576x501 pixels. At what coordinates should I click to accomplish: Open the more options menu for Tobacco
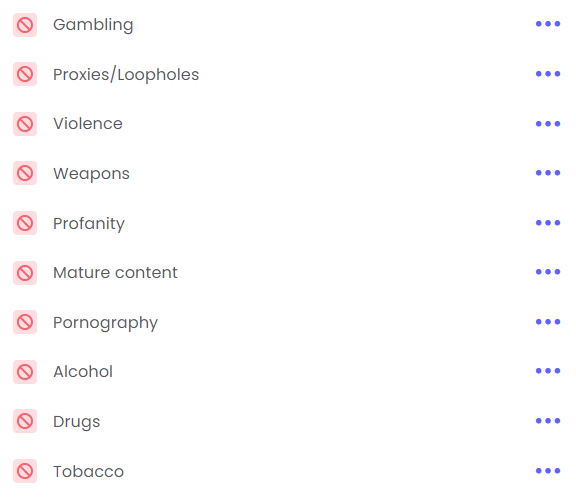point(548,471)
